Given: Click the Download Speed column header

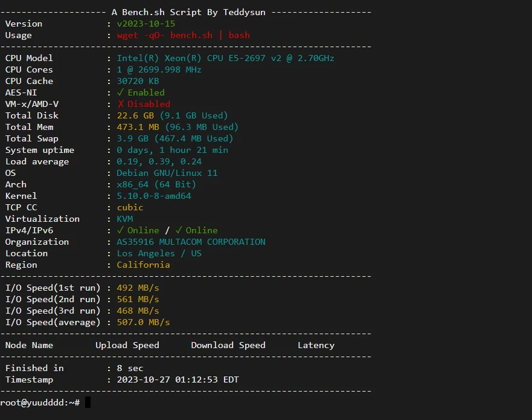Looking at the screenshot, I should point(228,345).
